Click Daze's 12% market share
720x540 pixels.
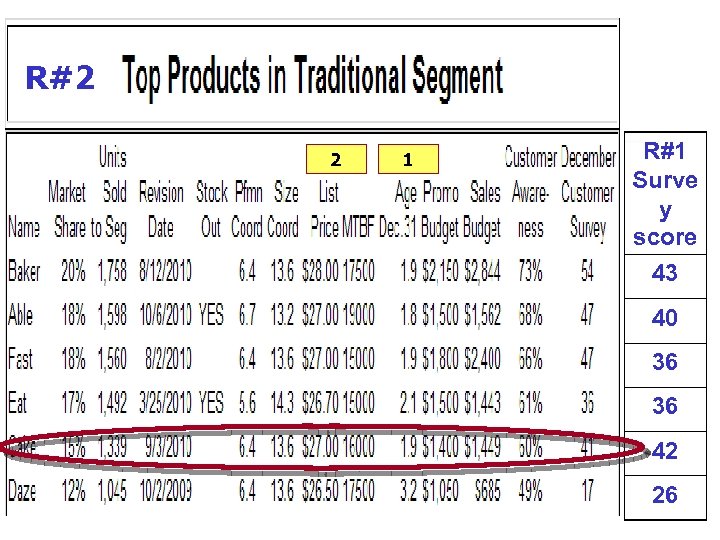click(73, 491)
